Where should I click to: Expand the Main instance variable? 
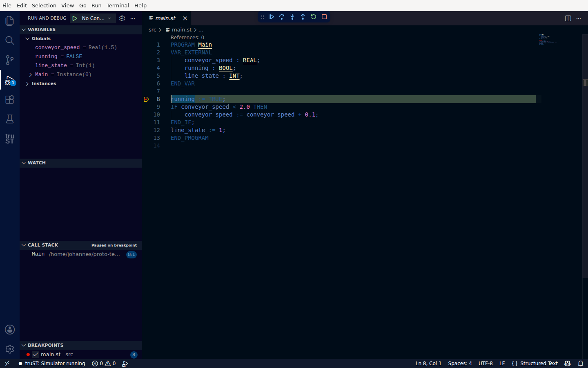point(31,74)
